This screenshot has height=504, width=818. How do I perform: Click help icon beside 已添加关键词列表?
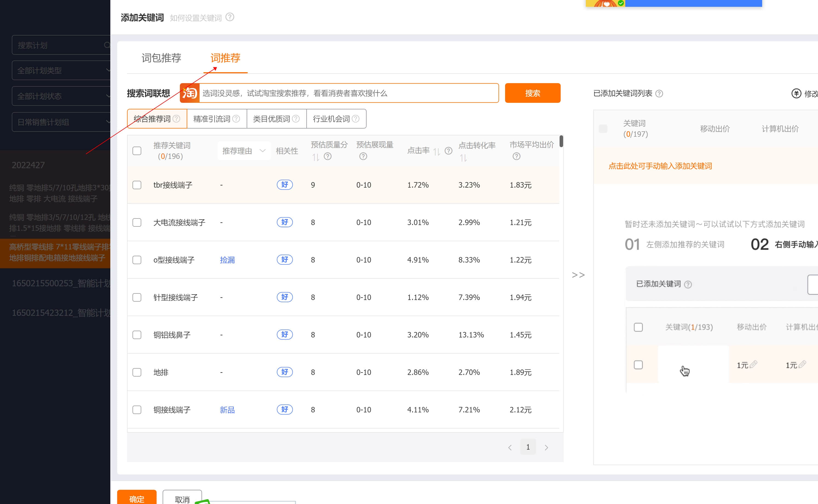point(659,94)
